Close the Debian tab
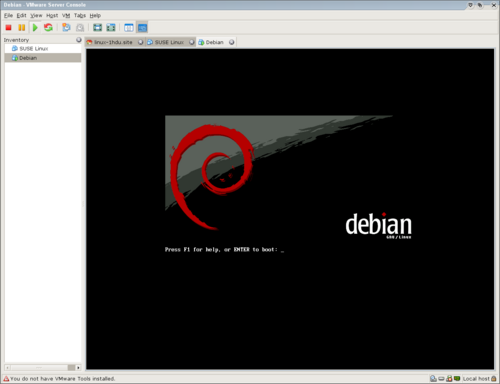500x384 pixels. click(x=231, y=42)
